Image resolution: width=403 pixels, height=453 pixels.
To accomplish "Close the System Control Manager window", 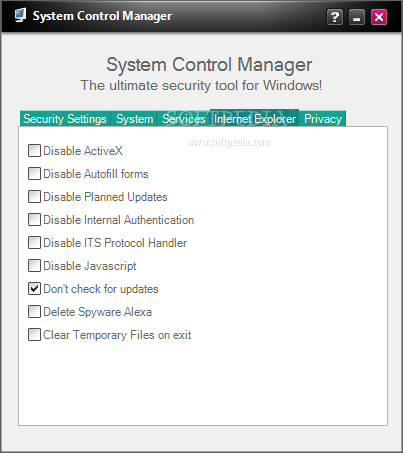I will (x=379, y=17).
